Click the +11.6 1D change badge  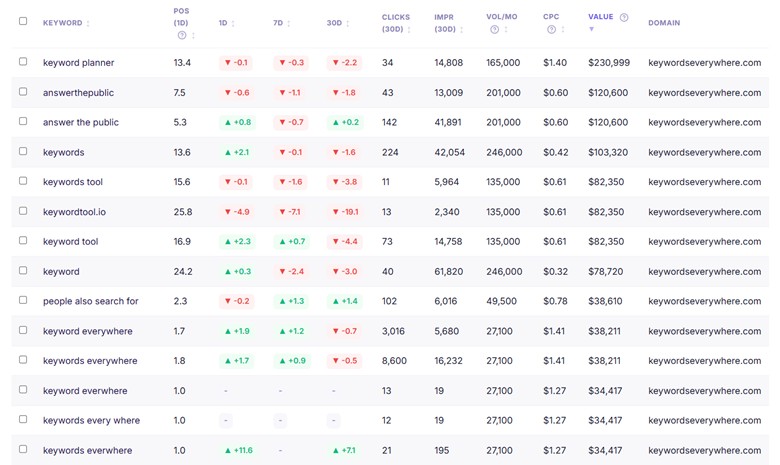[239, 450]
